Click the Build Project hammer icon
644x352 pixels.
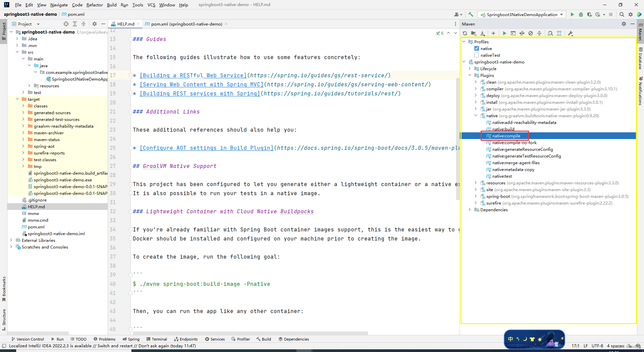pos(471,14)
